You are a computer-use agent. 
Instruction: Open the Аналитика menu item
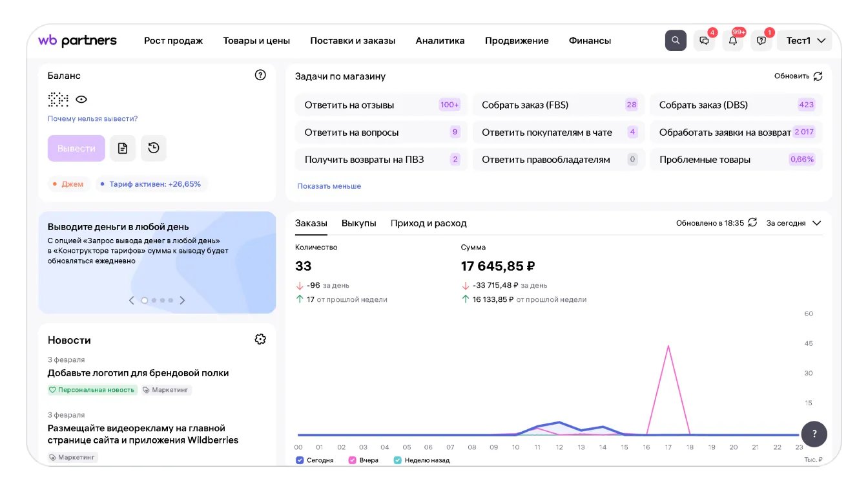pyautogui.click(x=440, y=41)
